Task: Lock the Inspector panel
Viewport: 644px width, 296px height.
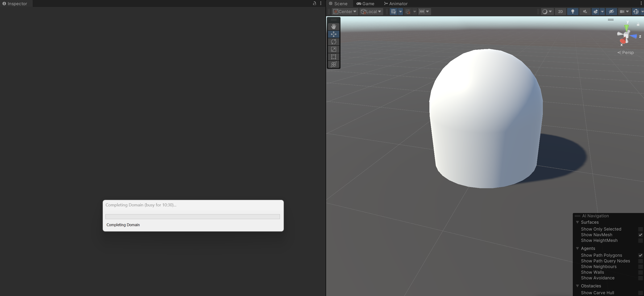Action: pyautogui.click(x=315, y=4)
